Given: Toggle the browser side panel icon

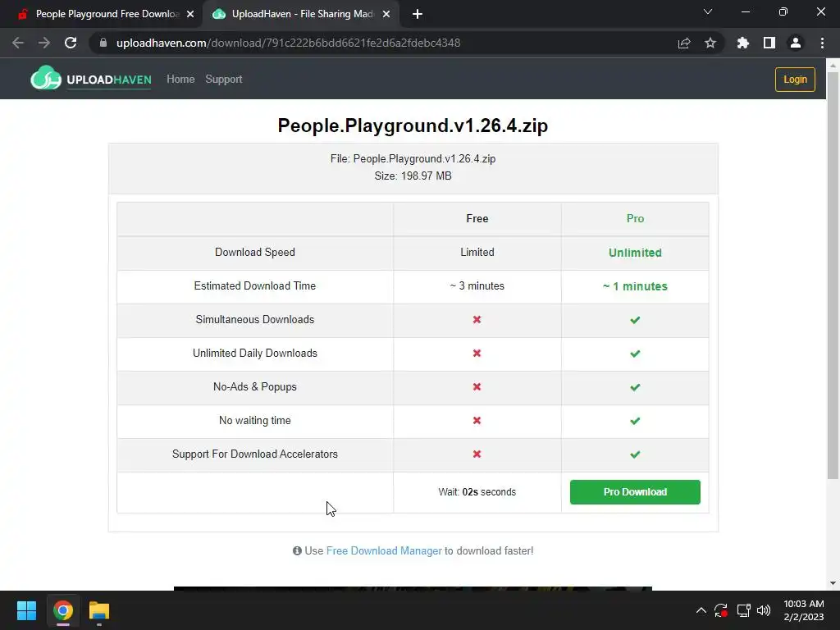Looking at the screenshot, I should [769, 43].
